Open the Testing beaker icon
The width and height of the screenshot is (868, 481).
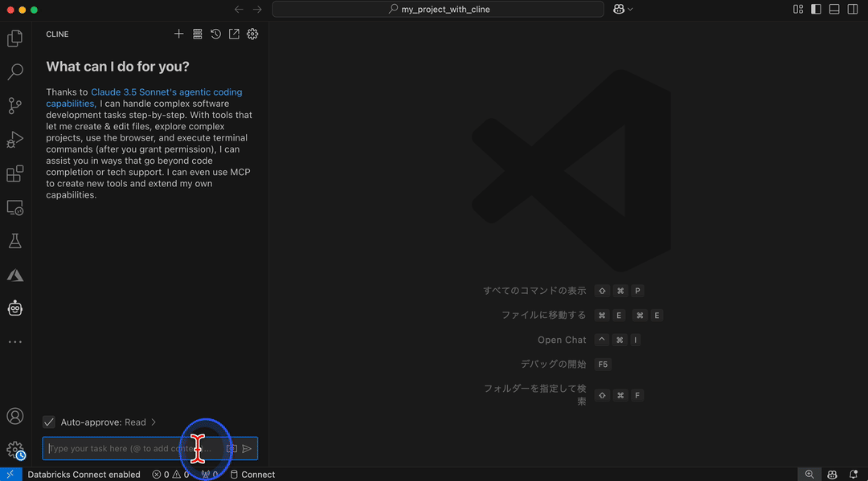point(14,241)
